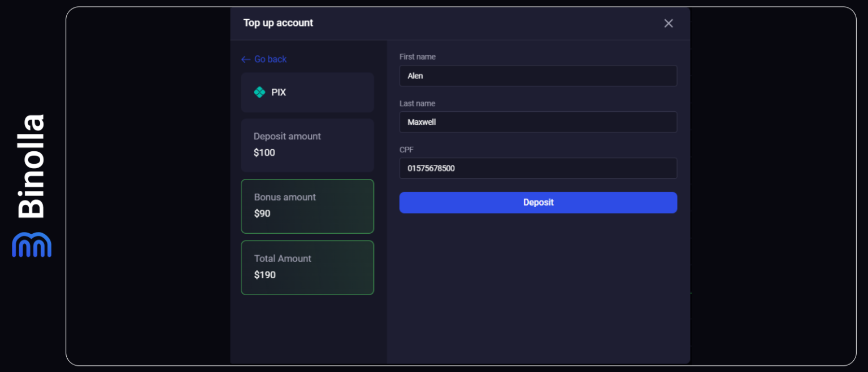Click the First name label

click(x=418, y=56)
